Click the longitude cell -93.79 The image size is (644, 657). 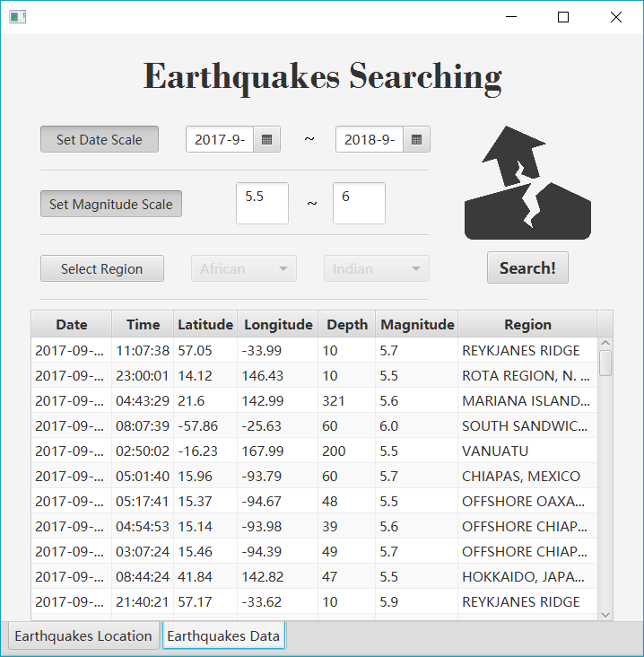point(278,476)
